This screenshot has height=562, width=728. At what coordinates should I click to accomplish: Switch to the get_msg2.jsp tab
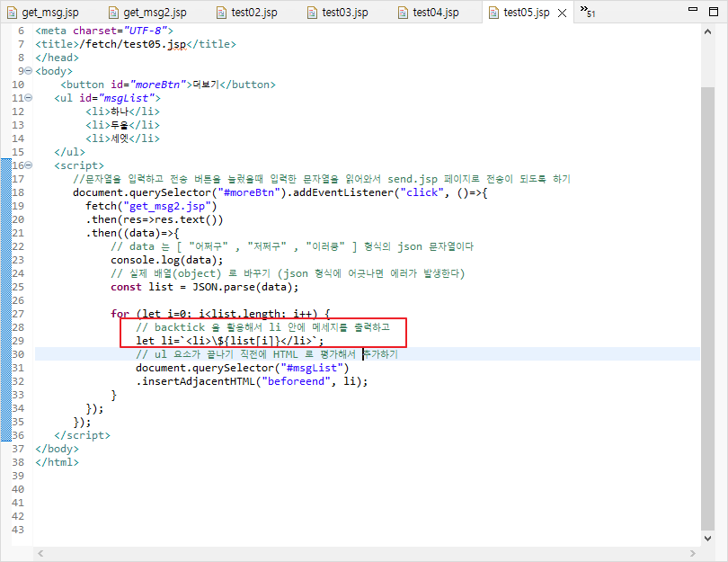click(148, 13)
